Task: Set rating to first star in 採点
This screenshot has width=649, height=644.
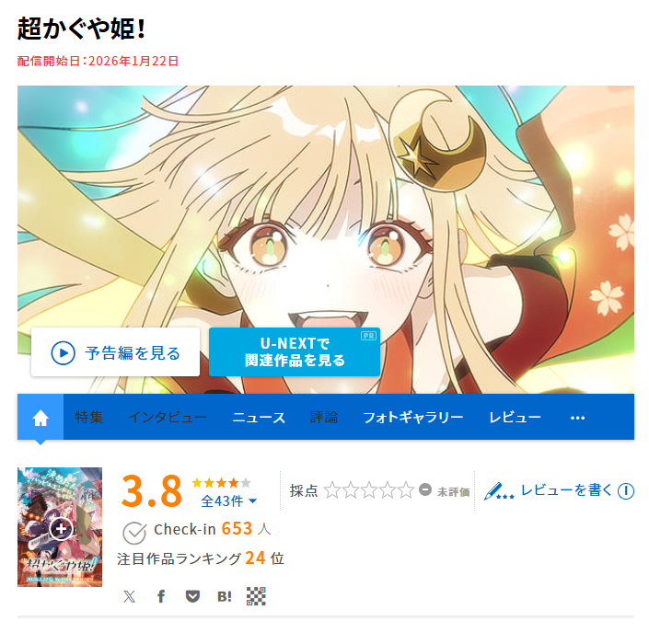Action: tap(332, 489)
